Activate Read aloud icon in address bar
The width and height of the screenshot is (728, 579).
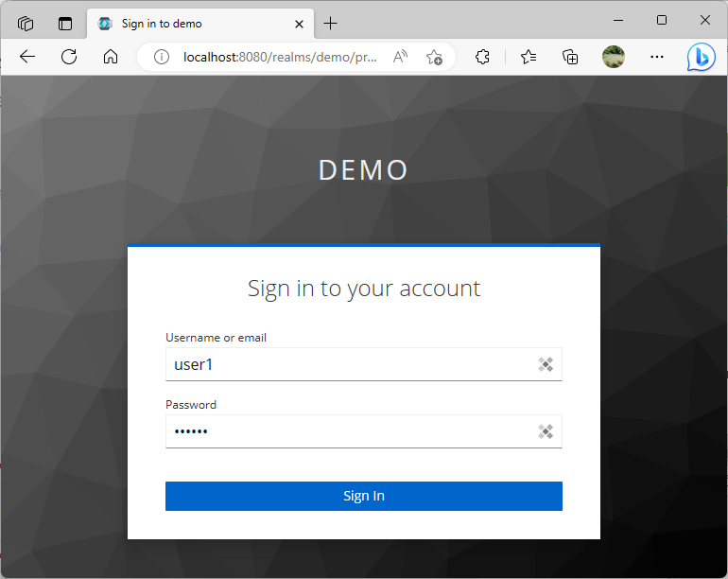click(400, 57)
